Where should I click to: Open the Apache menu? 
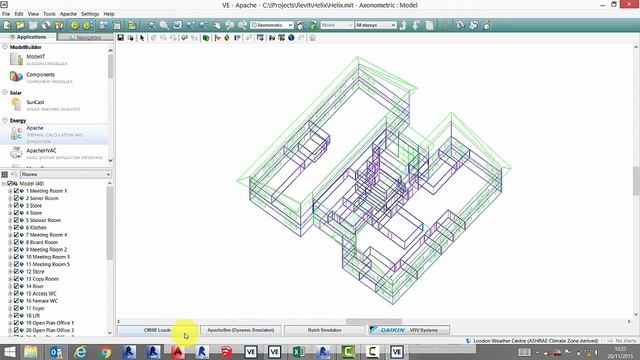click(68, 14)
